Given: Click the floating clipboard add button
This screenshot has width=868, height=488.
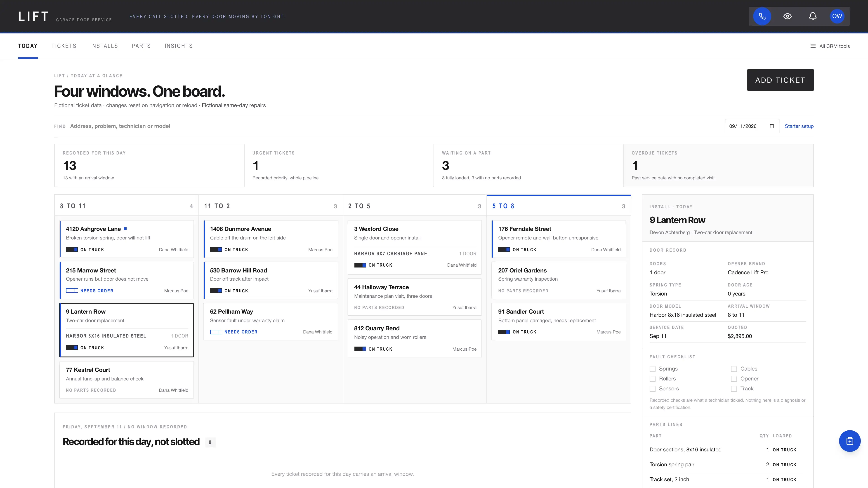Looking at the screenshot, I should pos(849,441).
